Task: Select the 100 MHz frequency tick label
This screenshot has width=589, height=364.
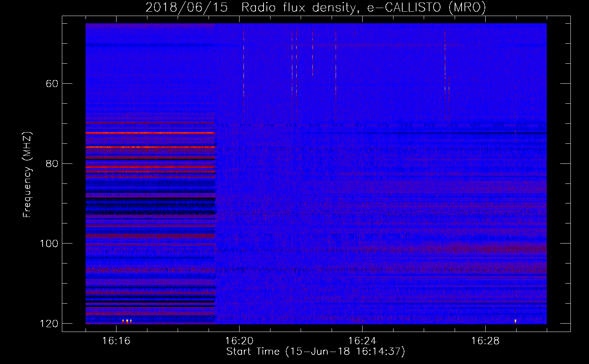Action: click(x=49, y=244)
